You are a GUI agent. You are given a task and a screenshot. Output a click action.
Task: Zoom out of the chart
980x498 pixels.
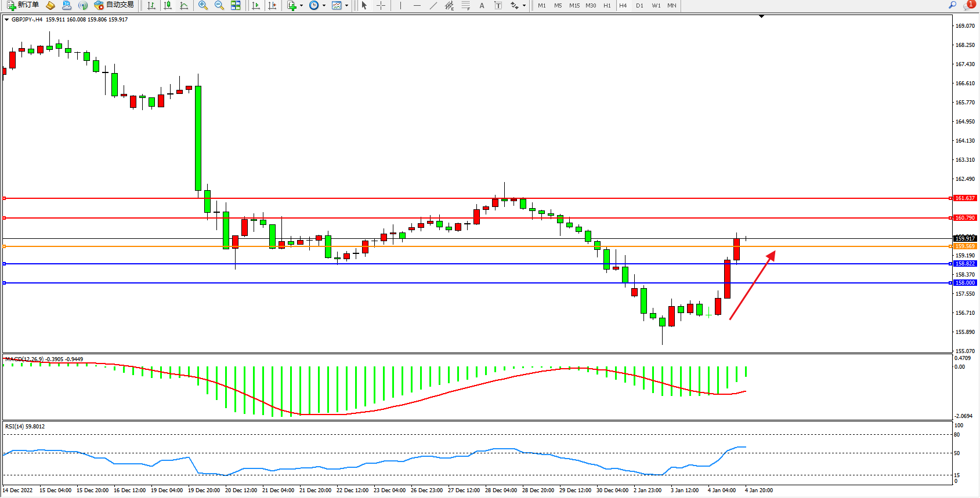pos(219,5)
